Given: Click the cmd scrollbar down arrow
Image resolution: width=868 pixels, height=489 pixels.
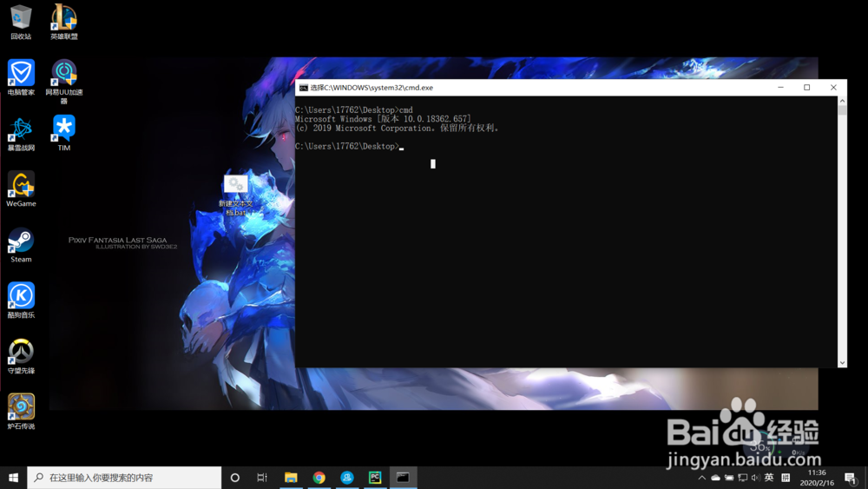Looking at the screenshot, I should click(842, 363).
